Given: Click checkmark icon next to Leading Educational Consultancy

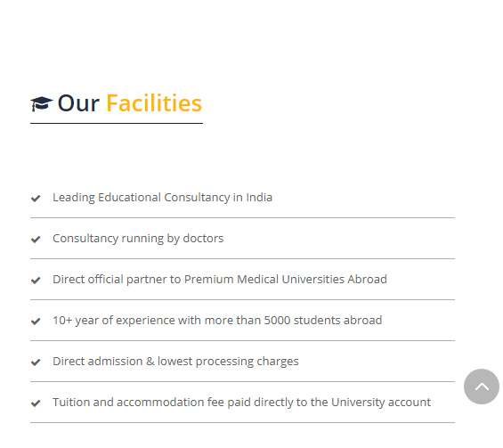Looking at the screenshot, I should [36, 199].
